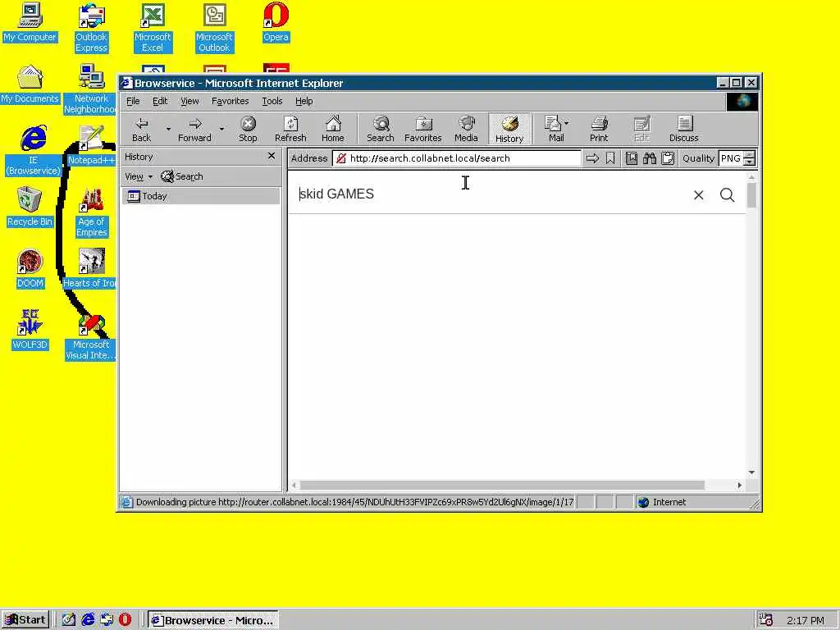Open the Favorites menu
840x630 pixels.
[230, 101]
